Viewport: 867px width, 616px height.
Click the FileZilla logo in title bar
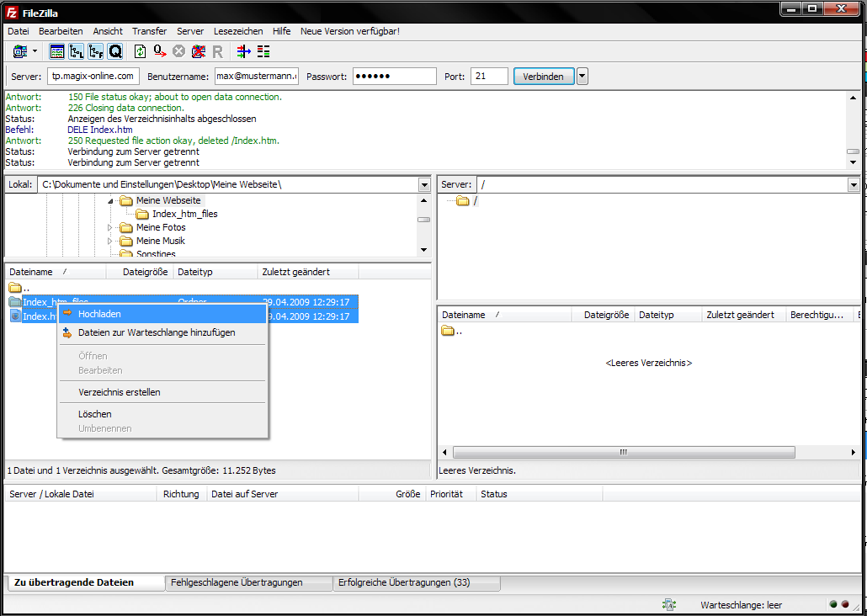(12, 13)
